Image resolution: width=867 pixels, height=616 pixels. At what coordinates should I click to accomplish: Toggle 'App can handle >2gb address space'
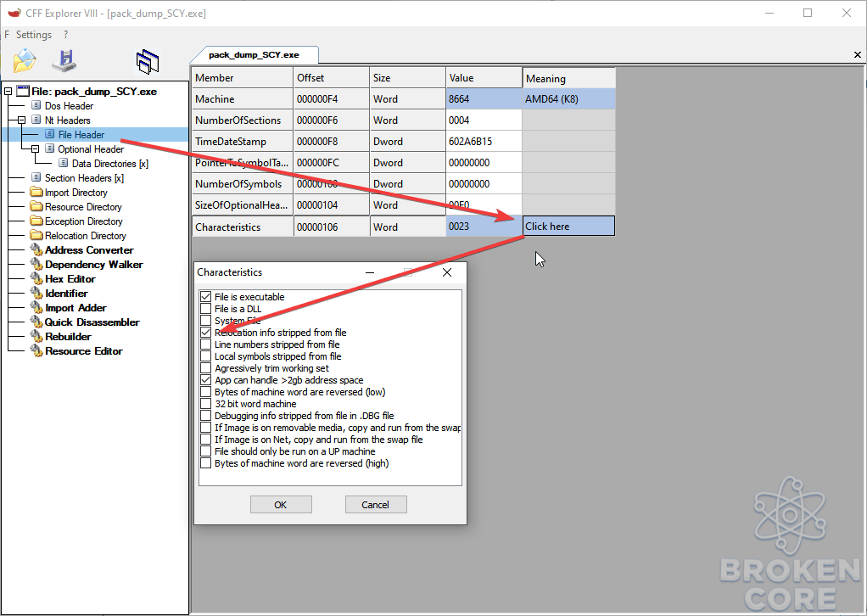tap(205, 380)
